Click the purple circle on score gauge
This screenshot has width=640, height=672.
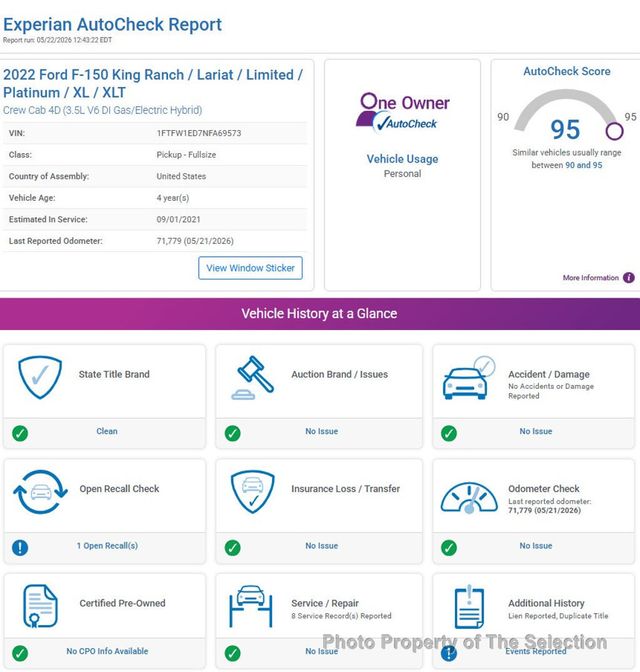(x=614, y=131)
